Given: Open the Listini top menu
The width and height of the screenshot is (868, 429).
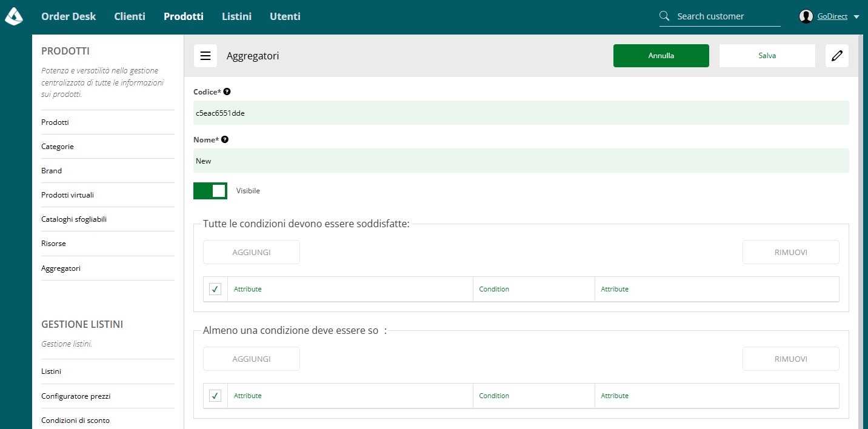Looking at the screenshot, I should click(x=236, y=16).
